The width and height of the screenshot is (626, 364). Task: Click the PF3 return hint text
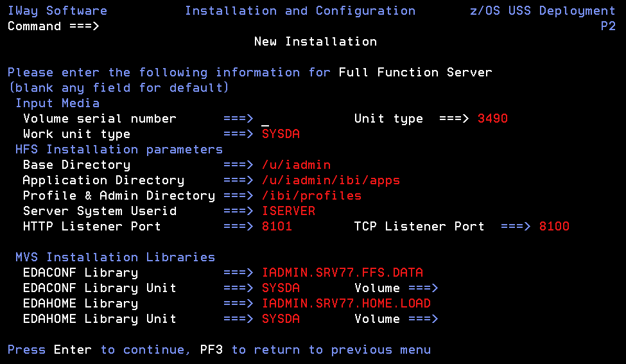pos(315,350)
